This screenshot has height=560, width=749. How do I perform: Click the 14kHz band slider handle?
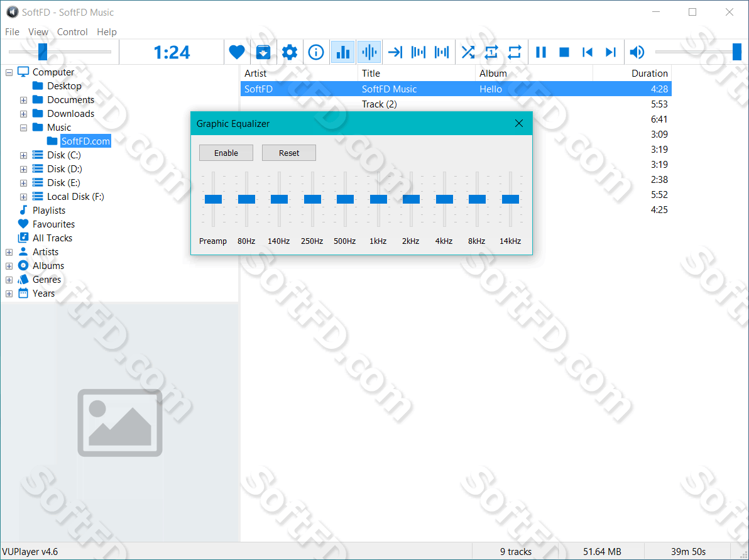coord(510,199)
